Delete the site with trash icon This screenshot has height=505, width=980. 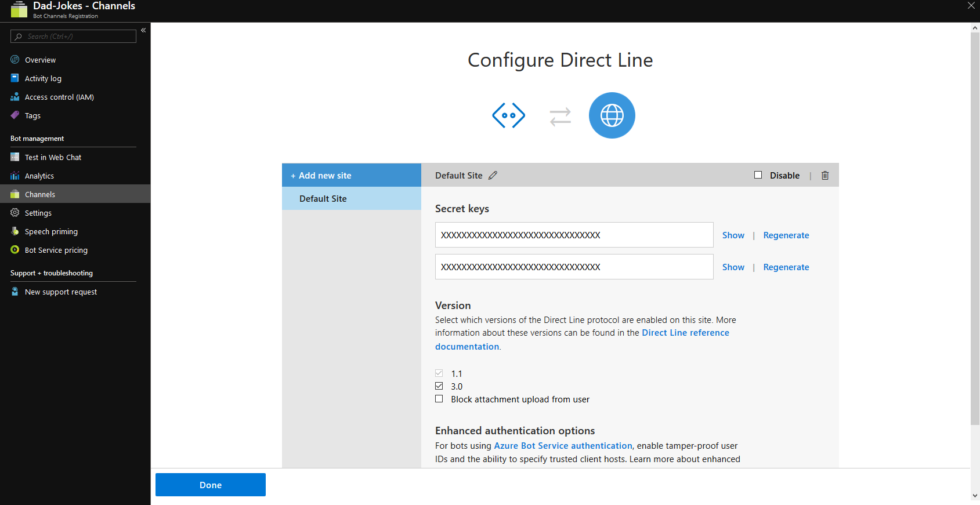click(x=825, y=175)
